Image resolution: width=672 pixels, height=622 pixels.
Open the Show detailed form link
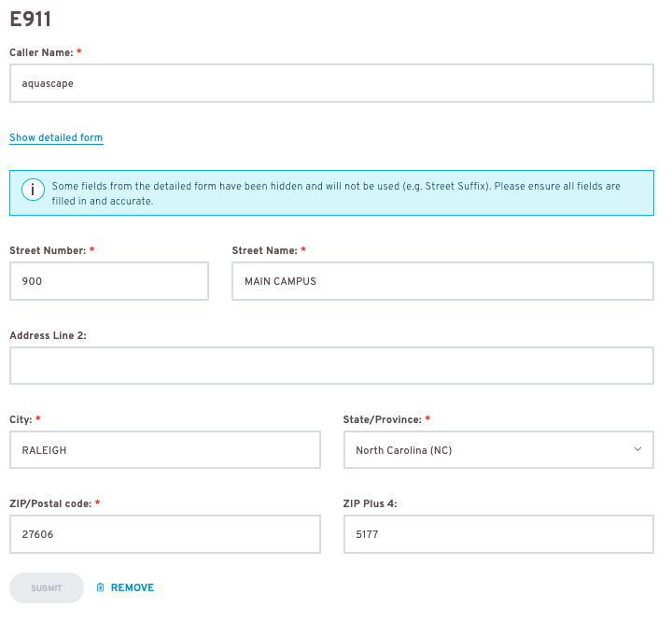(x=56, y=137)
